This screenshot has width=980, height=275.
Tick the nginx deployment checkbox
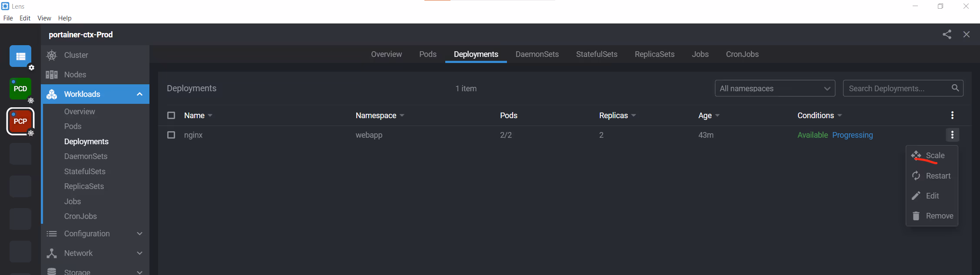coord(171,135)
